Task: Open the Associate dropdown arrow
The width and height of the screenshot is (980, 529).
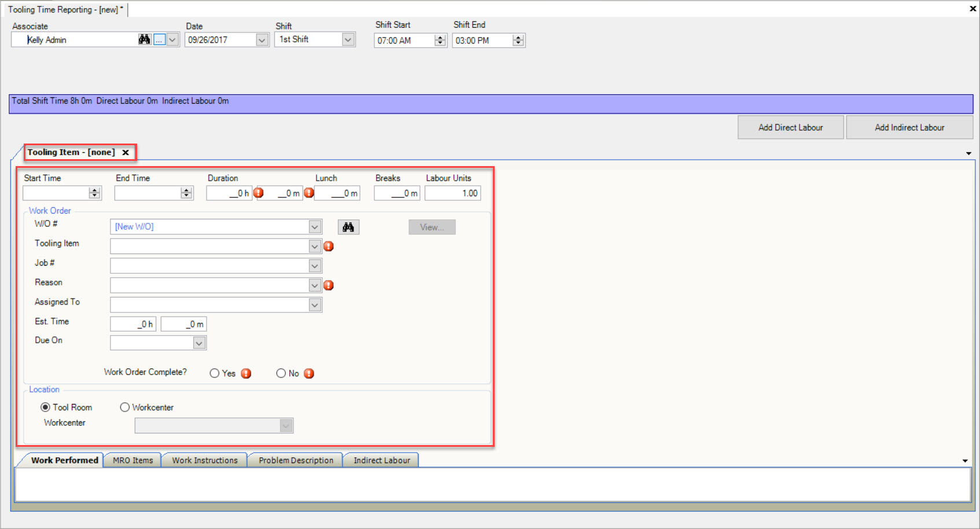Action: 172,40
